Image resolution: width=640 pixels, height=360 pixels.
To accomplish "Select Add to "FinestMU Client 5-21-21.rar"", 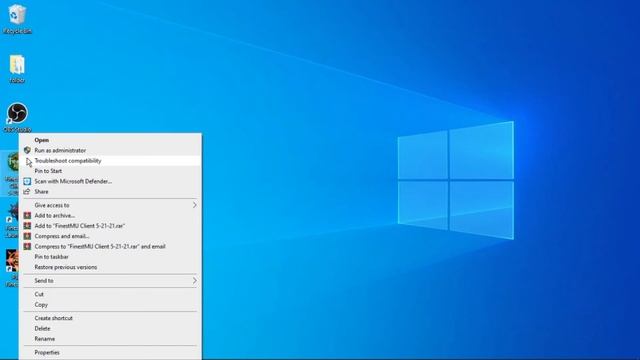I will [110, 226].
